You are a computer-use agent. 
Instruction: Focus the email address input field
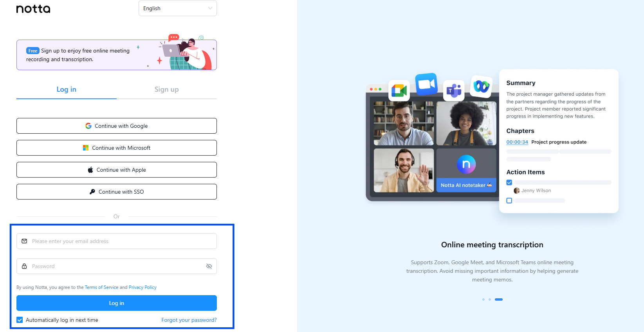tap(117, 241)
